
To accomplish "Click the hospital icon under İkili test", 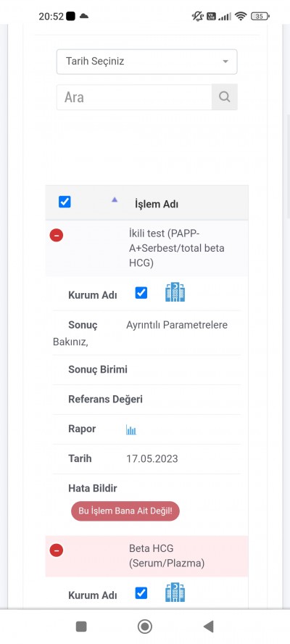I will 175,292.
